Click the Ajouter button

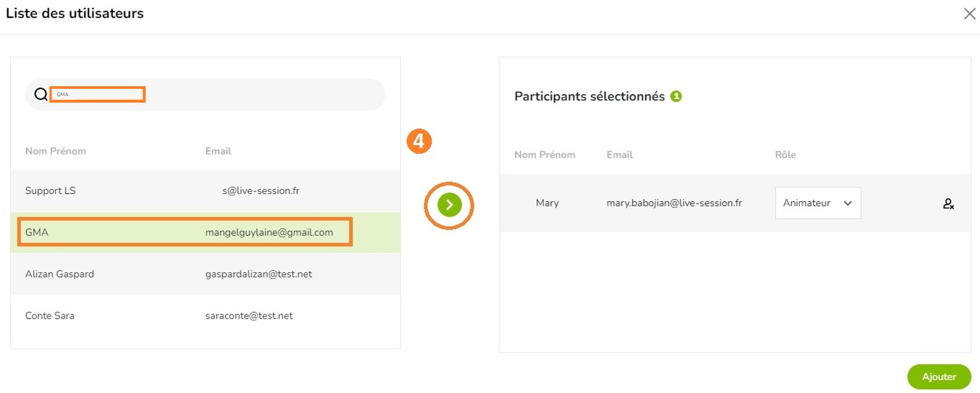(x=939, y=377)
